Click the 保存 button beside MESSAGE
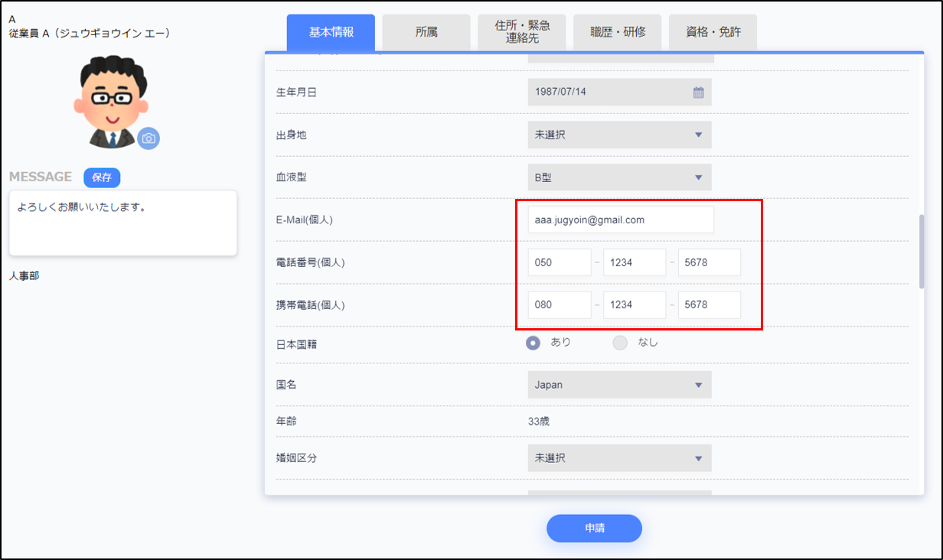943x560 pixels. point(102,177)
